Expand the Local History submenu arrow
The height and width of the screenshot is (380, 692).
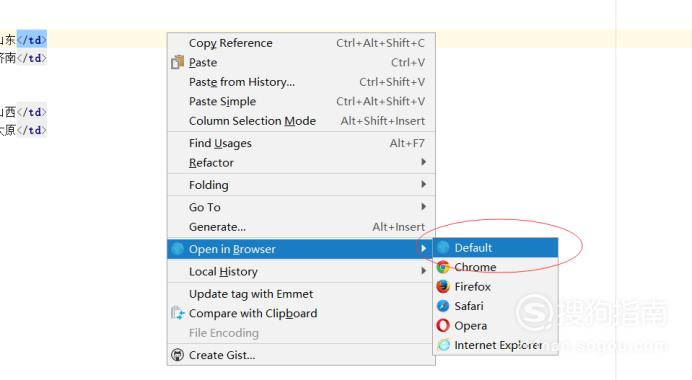point(424,271)
